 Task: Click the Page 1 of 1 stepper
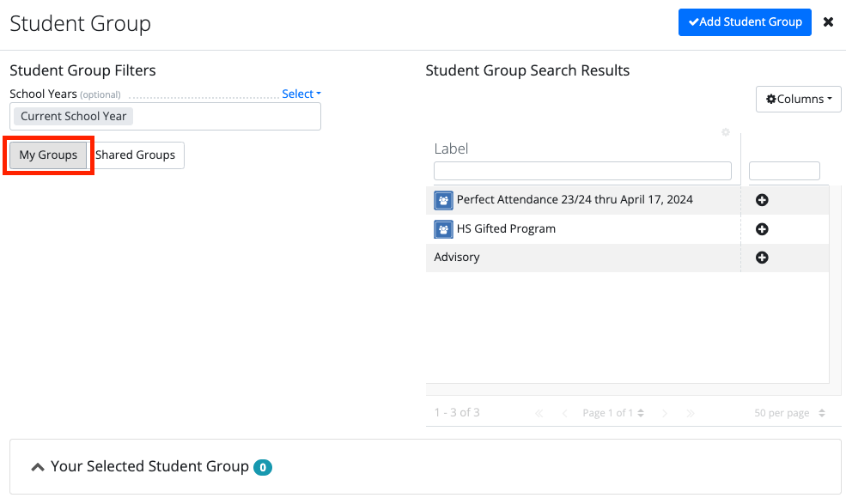[613, 412]
